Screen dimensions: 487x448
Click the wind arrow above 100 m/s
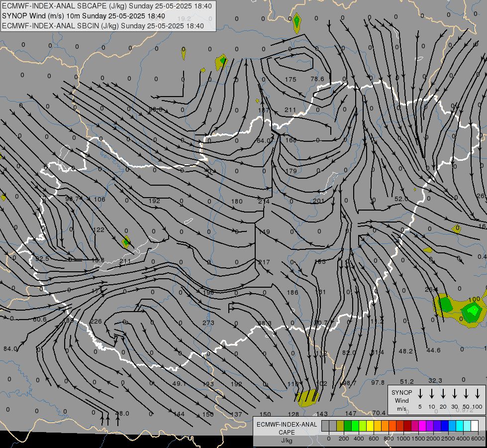(478, 394)
